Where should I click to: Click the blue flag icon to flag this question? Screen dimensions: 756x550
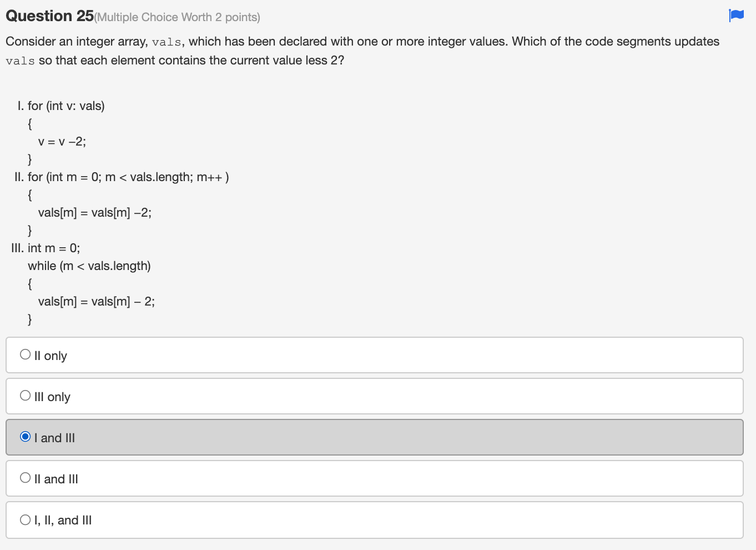pyautogui.click(x=735, y=15)
